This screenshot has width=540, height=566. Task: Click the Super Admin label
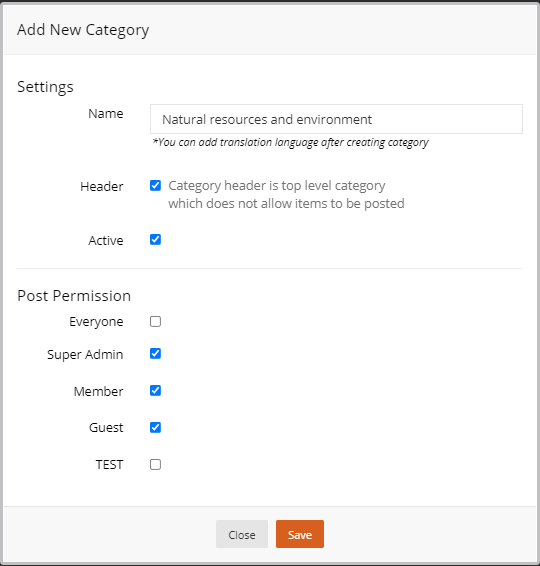pos(85,354)
